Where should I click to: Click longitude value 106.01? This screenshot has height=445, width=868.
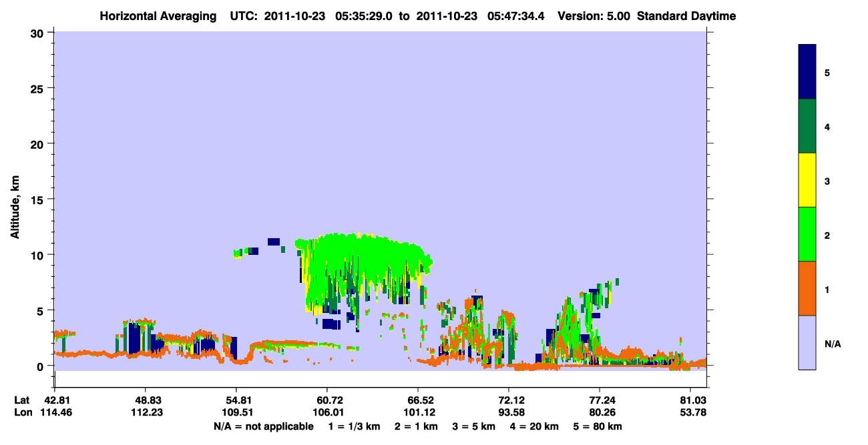coord(327,412)
